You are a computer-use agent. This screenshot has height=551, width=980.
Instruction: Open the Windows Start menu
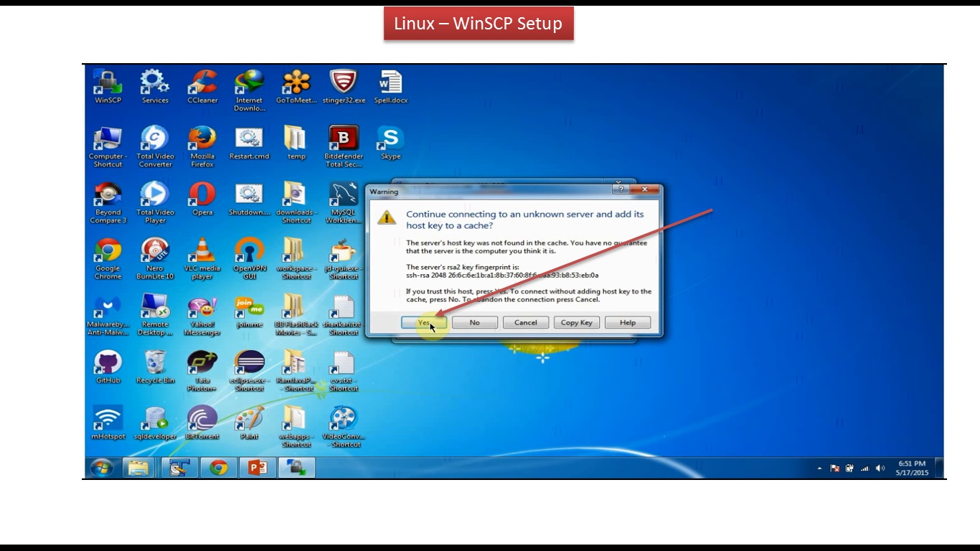pyautogui.click(x=103, y=468)
